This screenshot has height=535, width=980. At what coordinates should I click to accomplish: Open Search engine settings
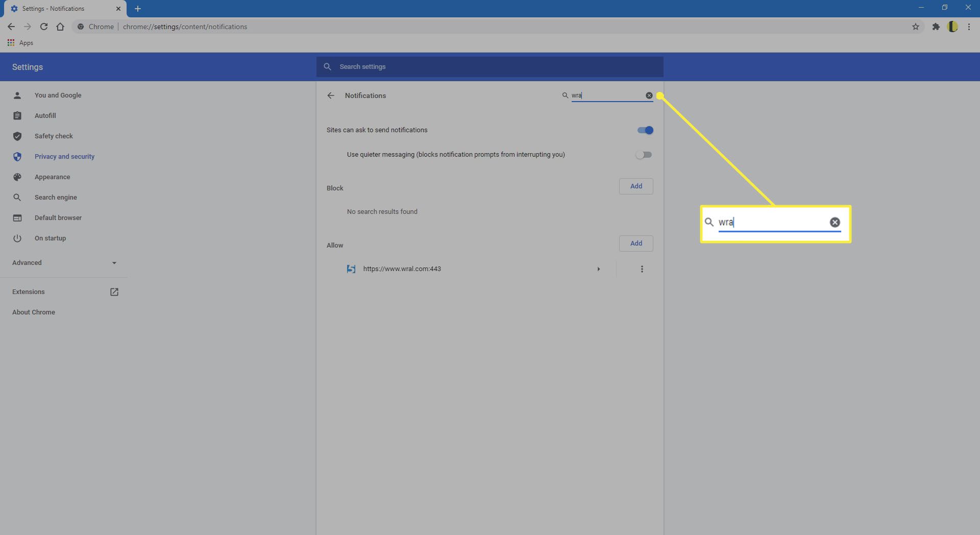click(x=56, y=198)
